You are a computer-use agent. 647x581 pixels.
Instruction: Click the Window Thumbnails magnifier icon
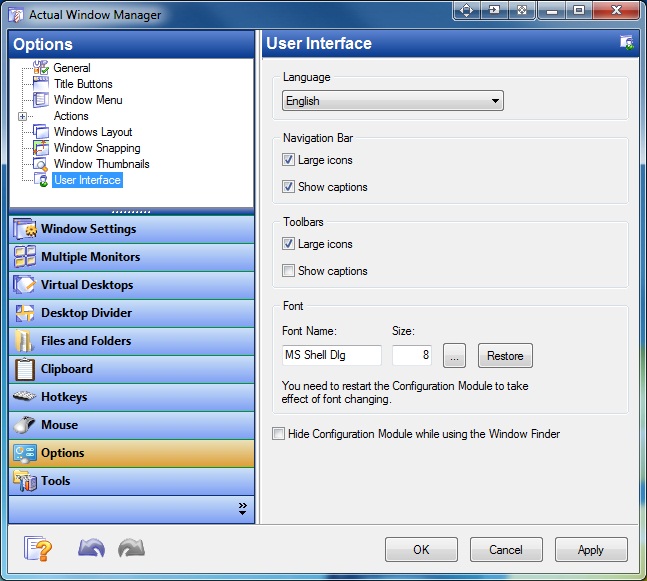tap(41, 164)
